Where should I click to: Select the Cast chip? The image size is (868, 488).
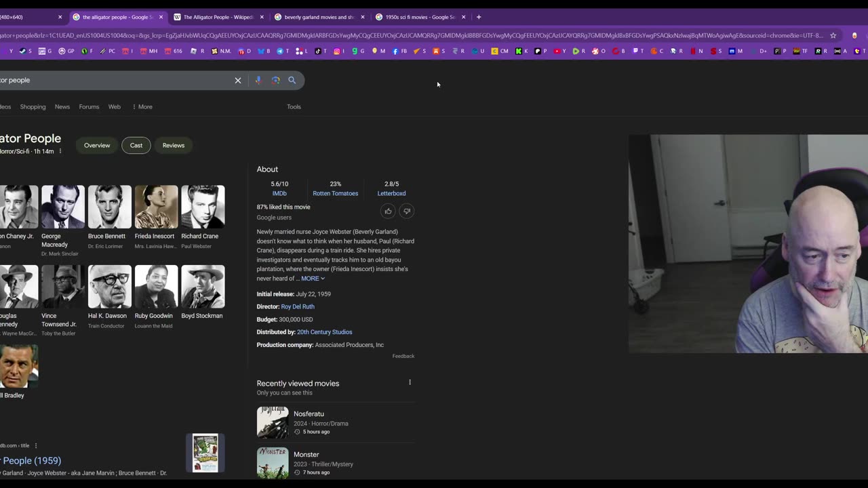(136, 145)
